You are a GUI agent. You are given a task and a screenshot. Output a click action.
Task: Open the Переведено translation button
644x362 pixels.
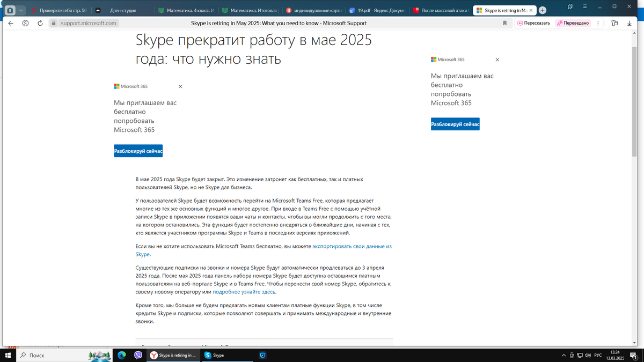click(x=573, y=23)
